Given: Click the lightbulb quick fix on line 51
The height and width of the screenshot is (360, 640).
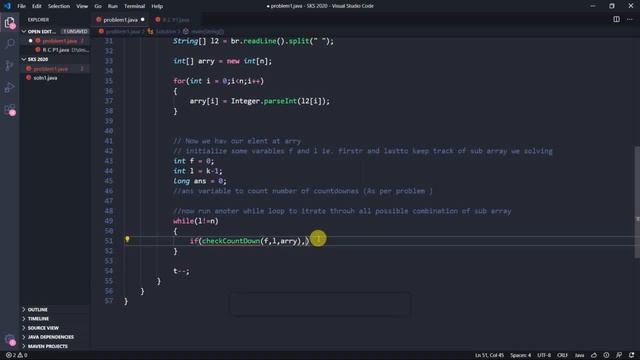Looking at the screenshot, I should point(127,240).
